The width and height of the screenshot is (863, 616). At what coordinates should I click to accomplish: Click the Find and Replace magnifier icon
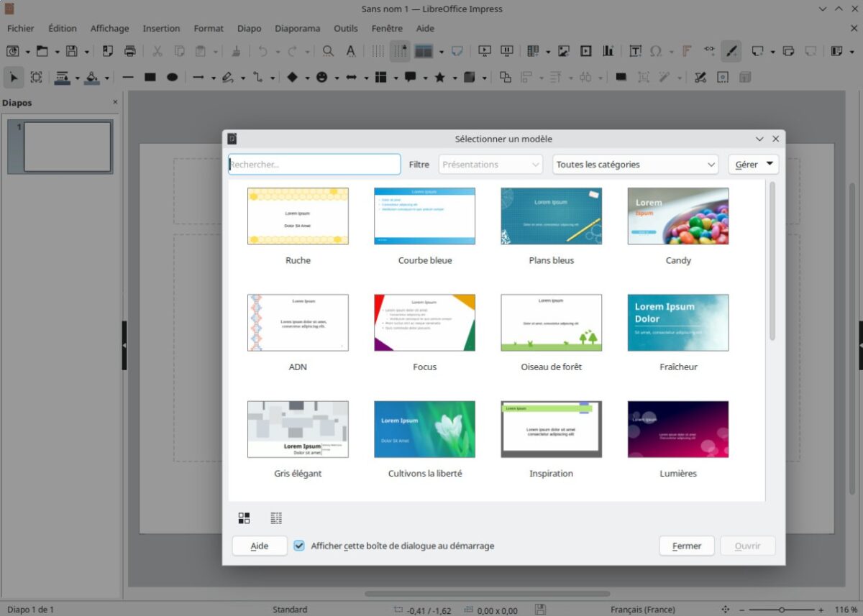click(x=328, y=51)
